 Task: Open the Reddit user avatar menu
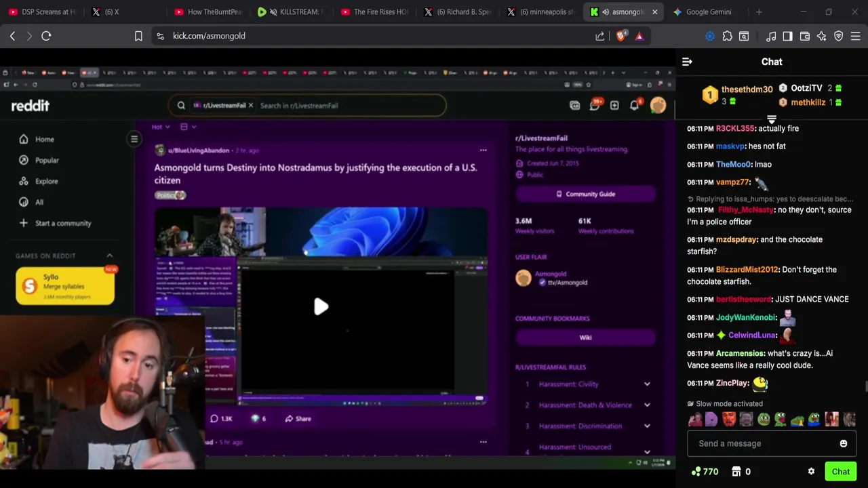pyautogui.click(x=658, y=105)
